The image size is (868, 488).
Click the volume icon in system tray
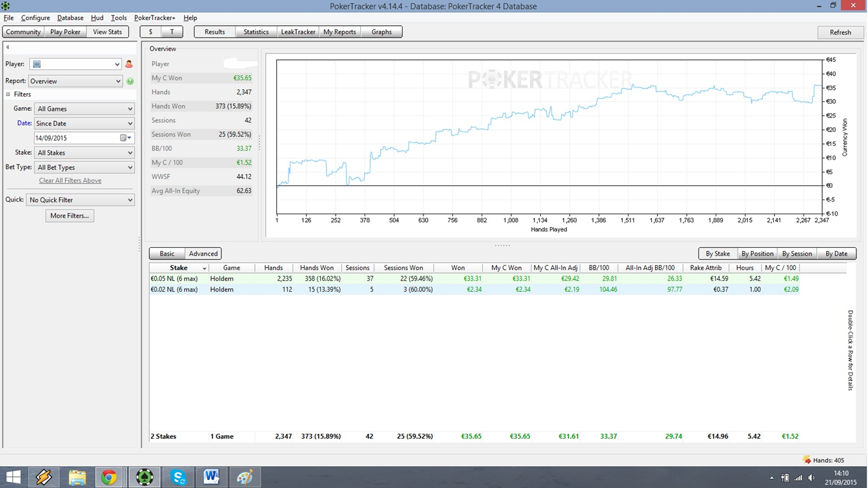pos(811,478)
